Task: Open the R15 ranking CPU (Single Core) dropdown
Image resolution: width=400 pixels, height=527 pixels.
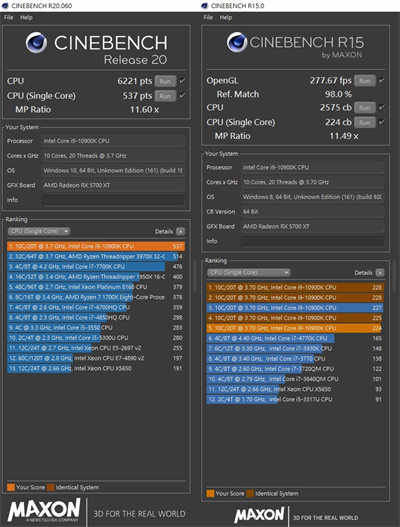Action: [x=249, y=273]
